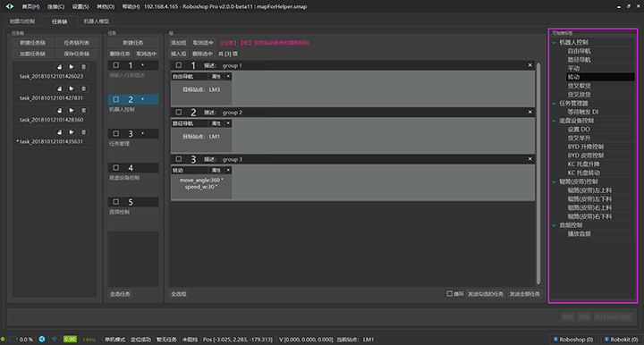The image size is (644, 345).
Task: Check the checkbox of task 3
Action: click(115, 133)
